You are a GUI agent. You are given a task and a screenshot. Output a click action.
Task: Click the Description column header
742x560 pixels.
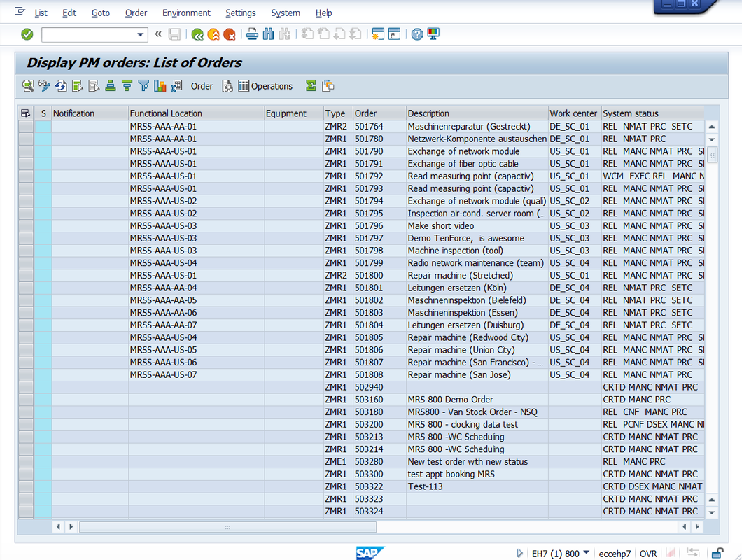click(x=477, y=113)
